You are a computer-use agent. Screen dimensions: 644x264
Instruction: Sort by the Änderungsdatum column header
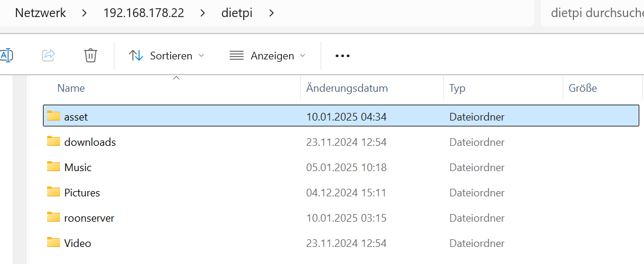coord(347,88)
